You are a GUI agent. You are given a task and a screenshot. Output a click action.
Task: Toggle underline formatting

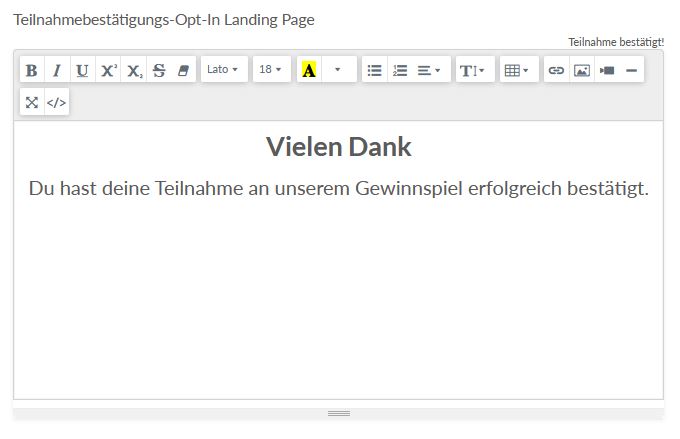click(82, 70)
